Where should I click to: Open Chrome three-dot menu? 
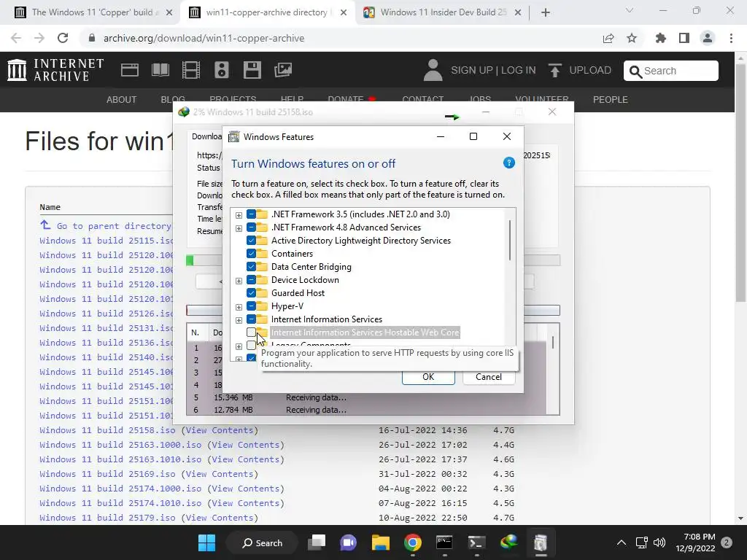(731, 38)
